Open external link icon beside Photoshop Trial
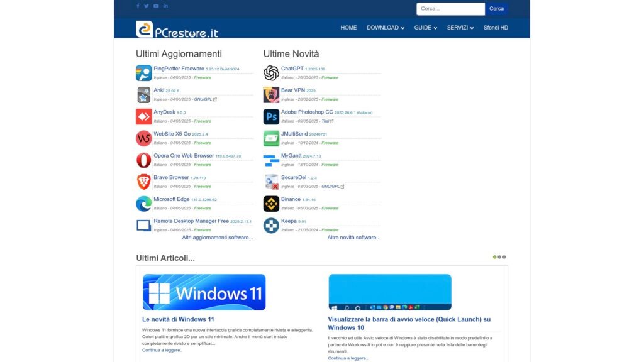 pos(332,121)
